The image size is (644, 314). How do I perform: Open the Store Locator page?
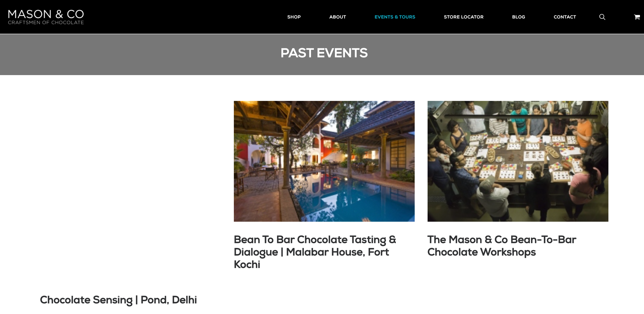(463, 17)
